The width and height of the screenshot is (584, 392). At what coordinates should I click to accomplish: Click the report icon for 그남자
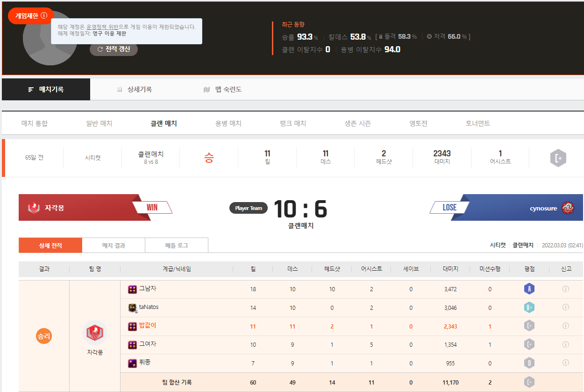(566, 289)
